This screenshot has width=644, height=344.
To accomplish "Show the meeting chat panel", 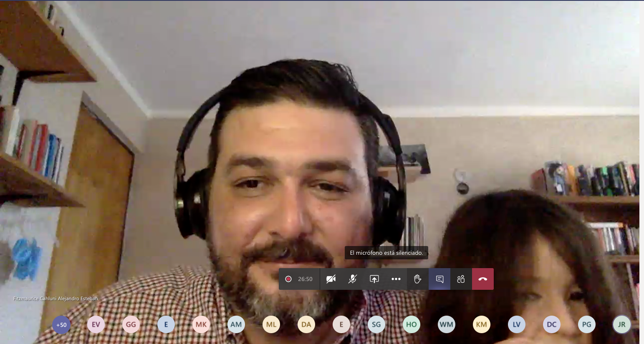I will tap(439, 279).
